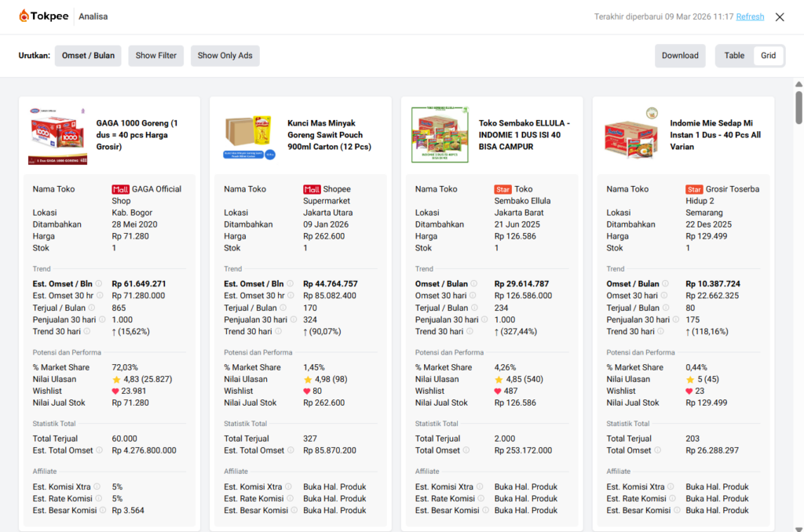Click info icon next to Est. Omset / Bln in GAGA card
The width and height of the screenshot is (804, 532).
coord(99,284)
